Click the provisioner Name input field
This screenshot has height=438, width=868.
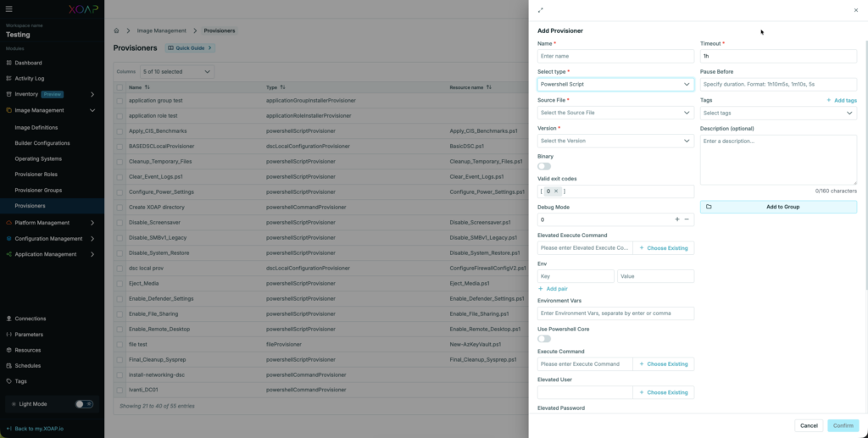[615, 56]
